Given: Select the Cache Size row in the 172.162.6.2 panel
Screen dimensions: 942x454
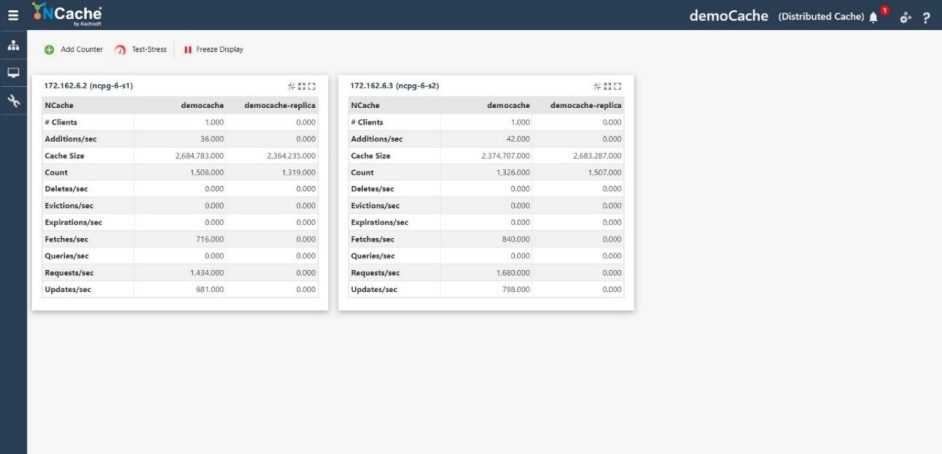Looking at the screenshot, I should point(180,156).
